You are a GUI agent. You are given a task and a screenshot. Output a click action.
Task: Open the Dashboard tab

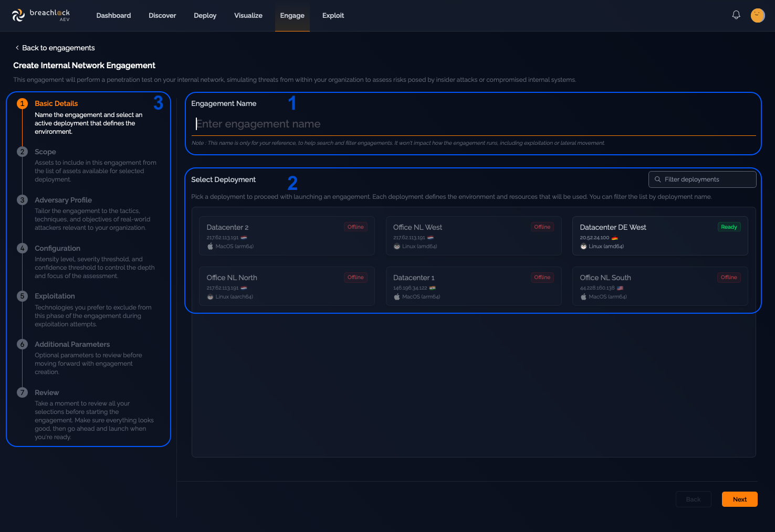pyautogui.click(x=113, y=15)
